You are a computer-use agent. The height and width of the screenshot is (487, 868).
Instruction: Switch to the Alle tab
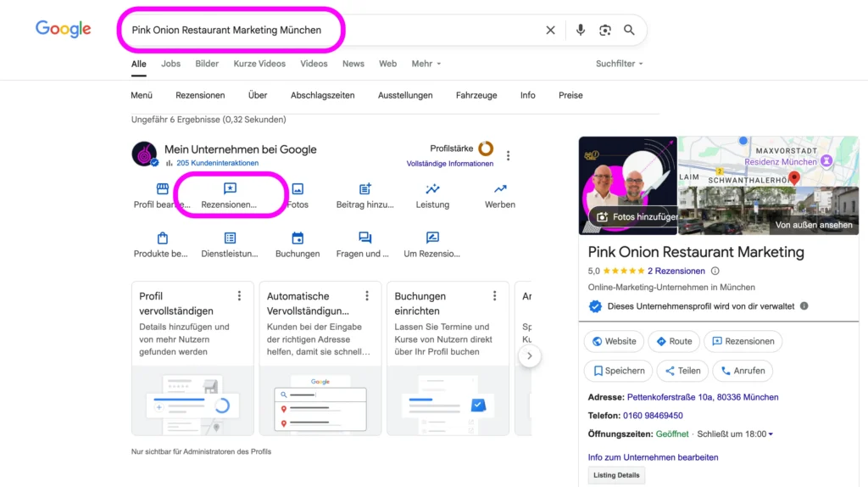pyautogui.click(x=138, y=64)
